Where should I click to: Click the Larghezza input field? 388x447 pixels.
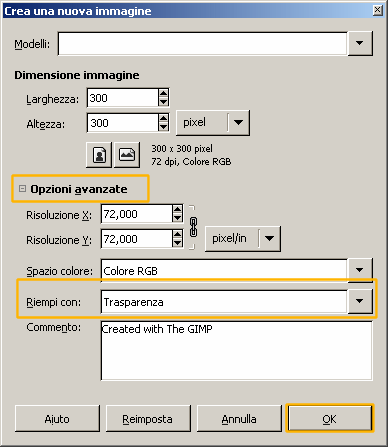click(x=123, y=98)
